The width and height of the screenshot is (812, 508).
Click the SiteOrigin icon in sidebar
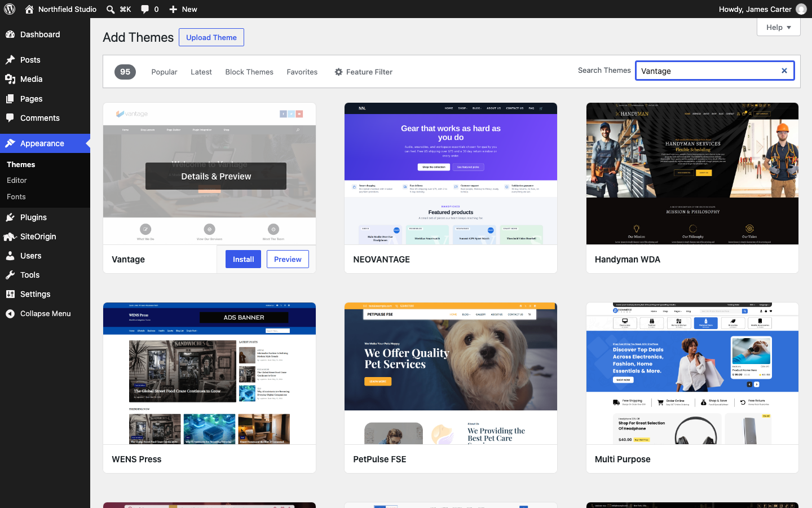pyautogui.click(x=10, y=237)
